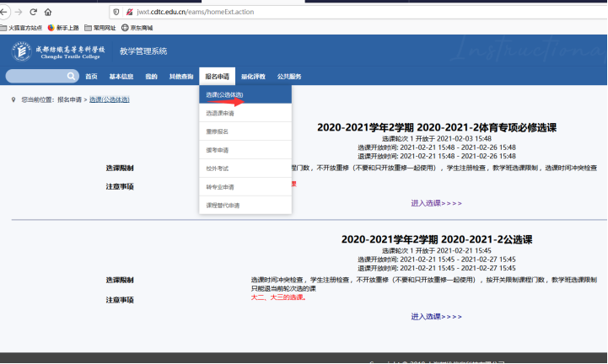Image resolution: width=608 pixels, height=364 pixels.
Task: Click the shield tracking protection icon
Action: click(x=116, y=13)
